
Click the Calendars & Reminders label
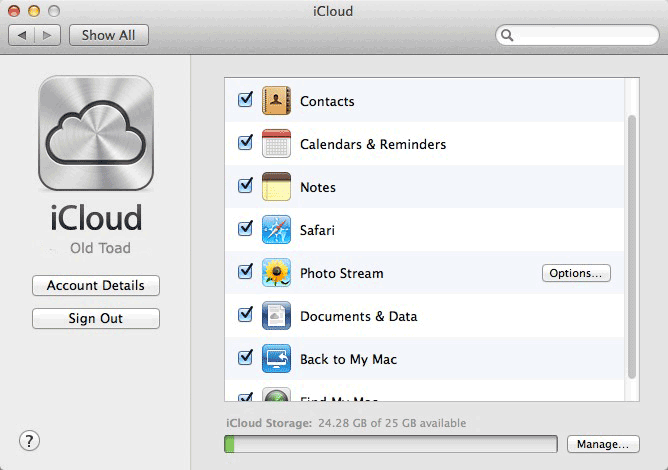[x=373, y=144]
